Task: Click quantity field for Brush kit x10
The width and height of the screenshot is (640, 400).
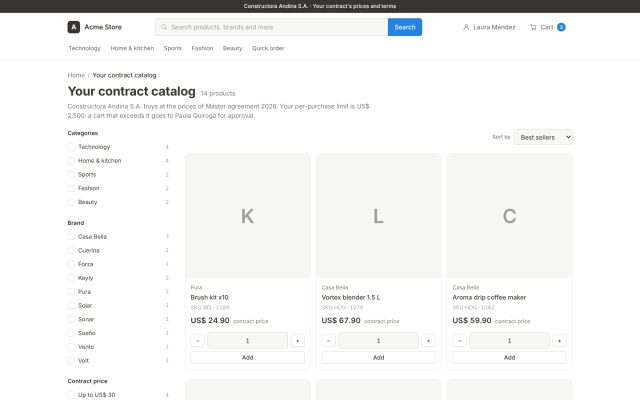Action: tap(247, 340)
